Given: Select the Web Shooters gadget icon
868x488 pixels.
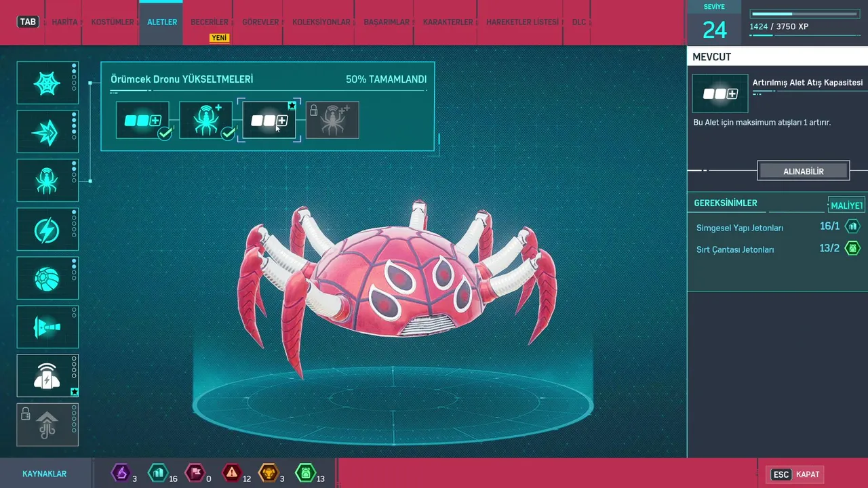Looking at the screenshot, I should coord(47,83).
